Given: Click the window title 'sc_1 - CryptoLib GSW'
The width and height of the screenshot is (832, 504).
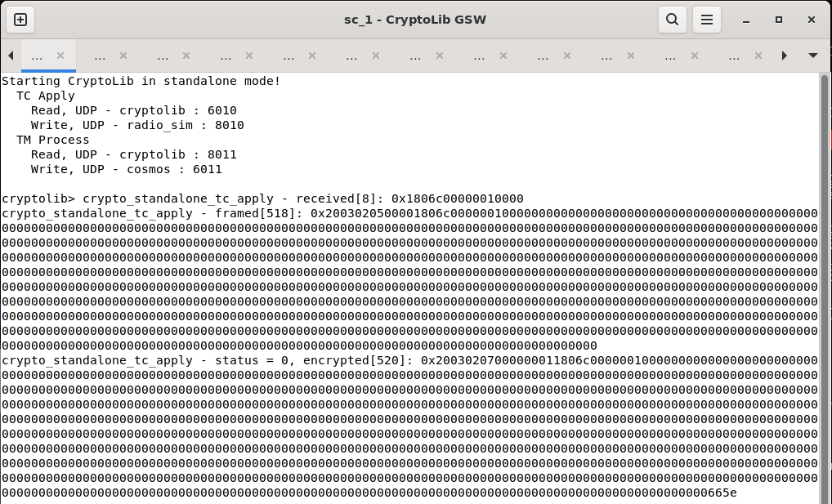Looking at the screenshot, I should click(x=415, y=20).
